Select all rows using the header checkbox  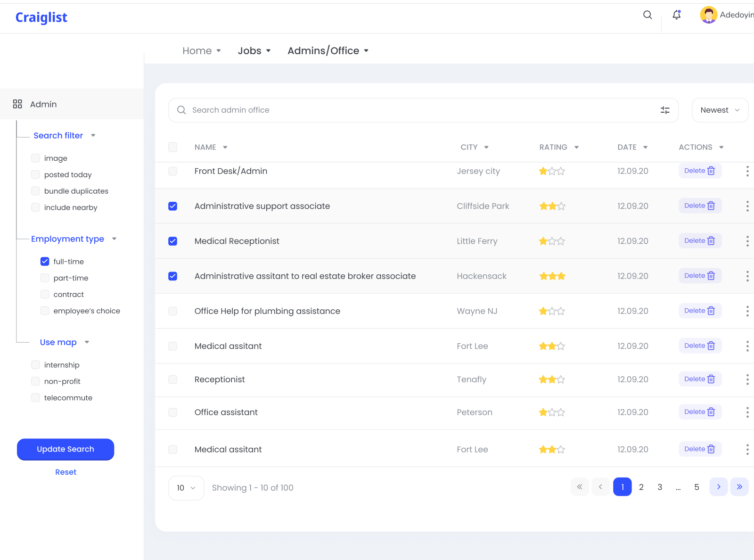[172, 147]
